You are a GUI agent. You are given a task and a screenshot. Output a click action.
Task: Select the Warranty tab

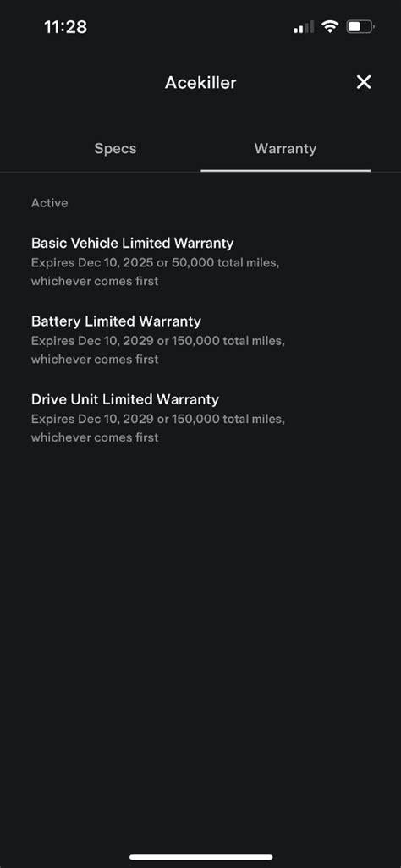[x=285, y=148]
